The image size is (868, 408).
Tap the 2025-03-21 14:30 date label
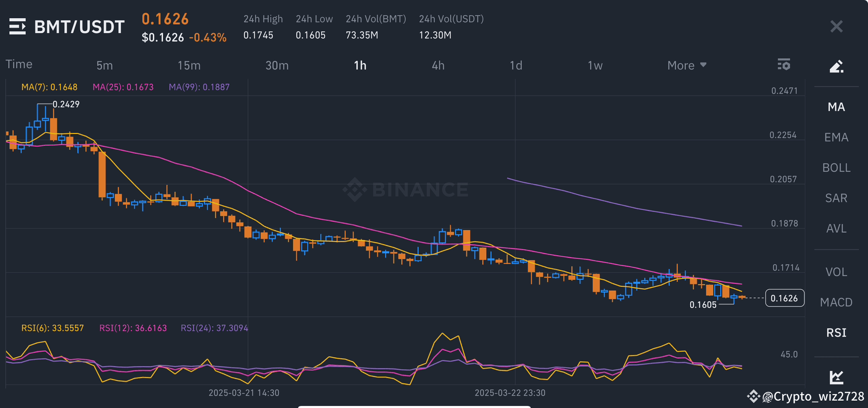(x=244, y=393)
